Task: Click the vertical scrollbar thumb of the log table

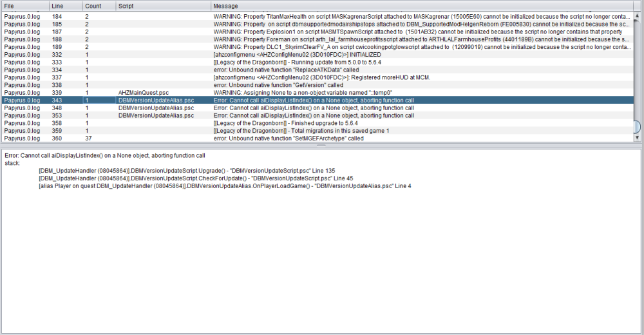Action: 637,127
